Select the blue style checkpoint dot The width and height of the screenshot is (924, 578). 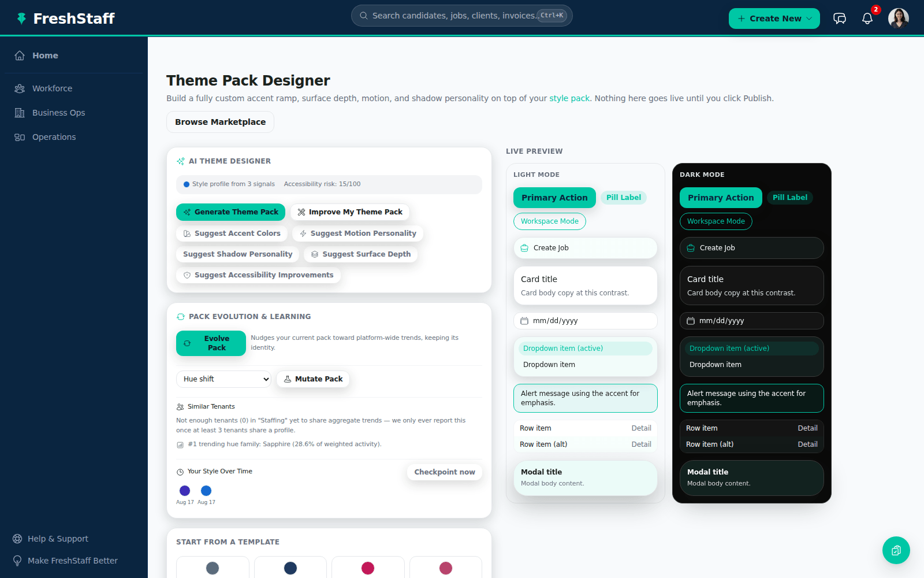pos(206,491)
